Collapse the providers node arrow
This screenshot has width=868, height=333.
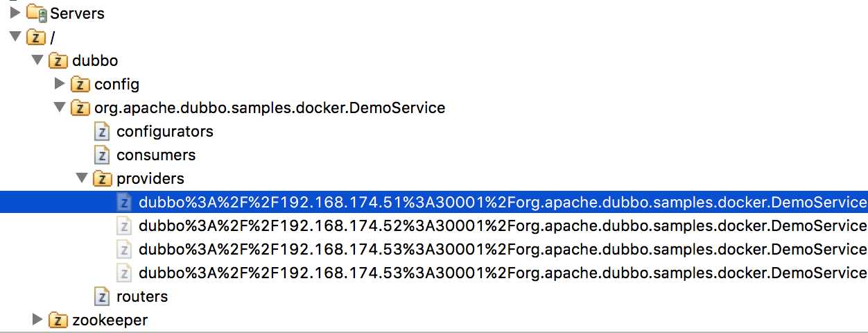[x=83, y=179]
